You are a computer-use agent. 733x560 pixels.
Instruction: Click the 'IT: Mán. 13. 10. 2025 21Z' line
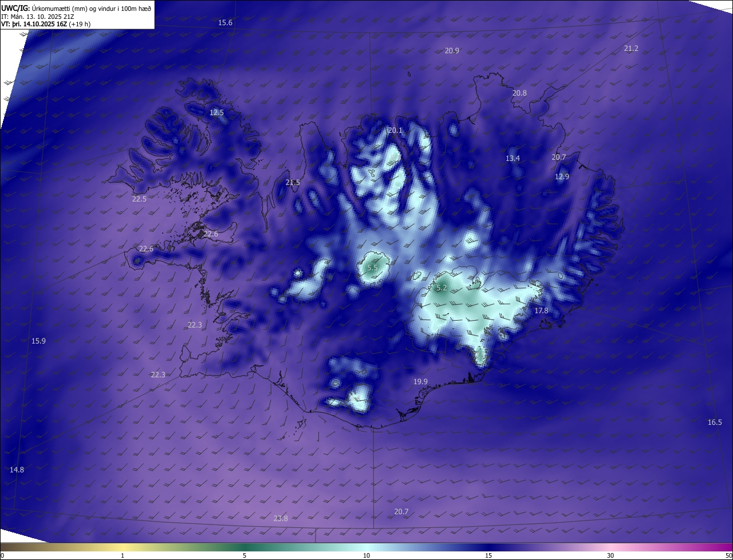(x=39, y=16)
